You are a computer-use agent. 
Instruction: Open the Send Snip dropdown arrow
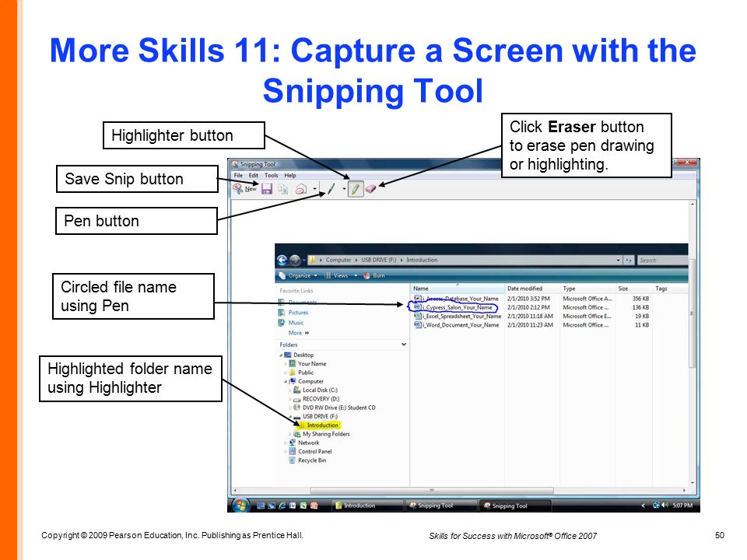(314, 190)
